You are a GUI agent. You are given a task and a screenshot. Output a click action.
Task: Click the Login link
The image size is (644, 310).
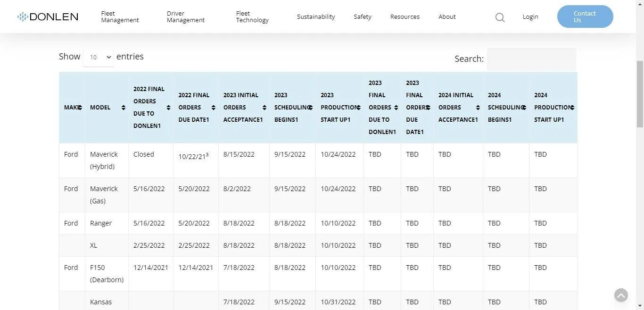[530, 17]
